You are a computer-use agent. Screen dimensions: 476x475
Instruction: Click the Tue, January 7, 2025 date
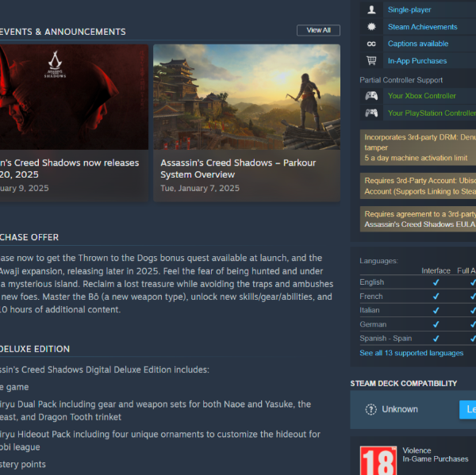pos(200,188)
